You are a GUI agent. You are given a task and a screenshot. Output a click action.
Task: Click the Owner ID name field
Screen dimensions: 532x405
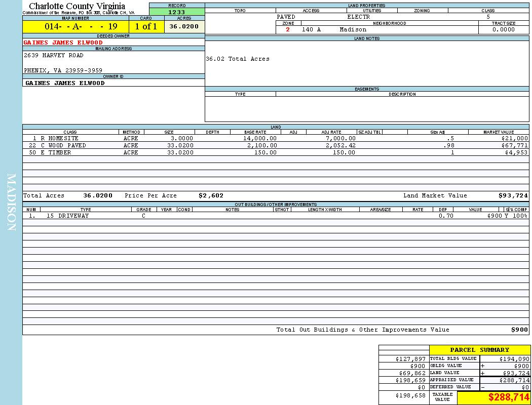(65, 83)
